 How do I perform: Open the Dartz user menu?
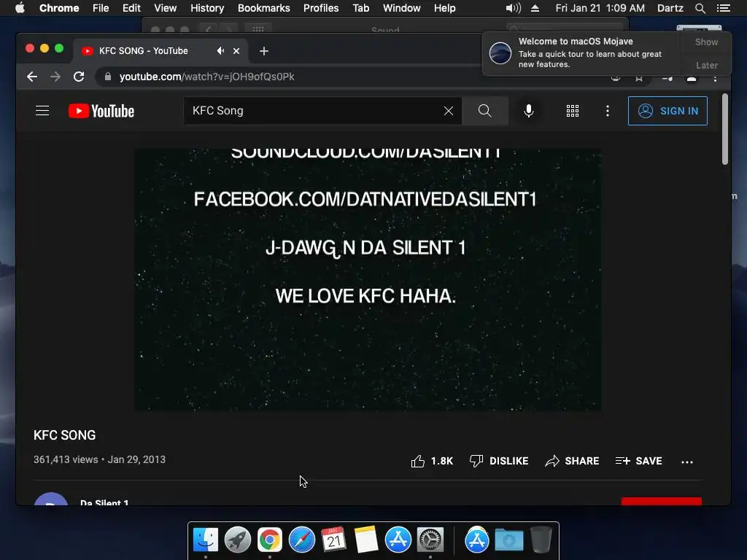tap(670, 8)
